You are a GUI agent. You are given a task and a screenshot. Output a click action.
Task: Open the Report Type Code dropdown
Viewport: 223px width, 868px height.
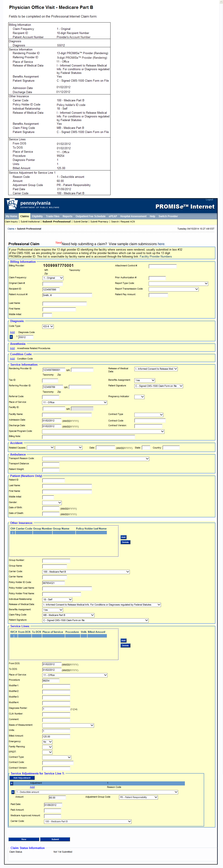(179, 284)
